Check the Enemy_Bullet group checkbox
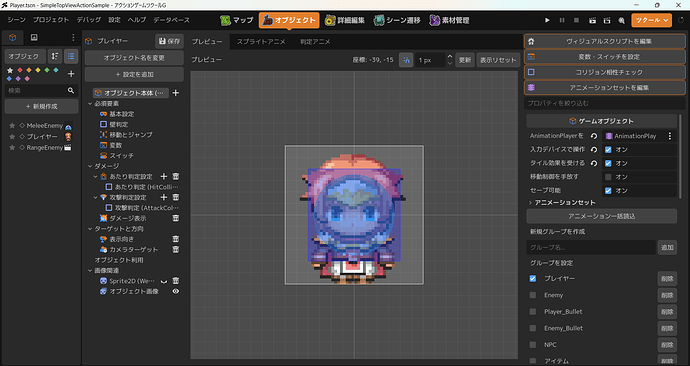 (533, 328)
